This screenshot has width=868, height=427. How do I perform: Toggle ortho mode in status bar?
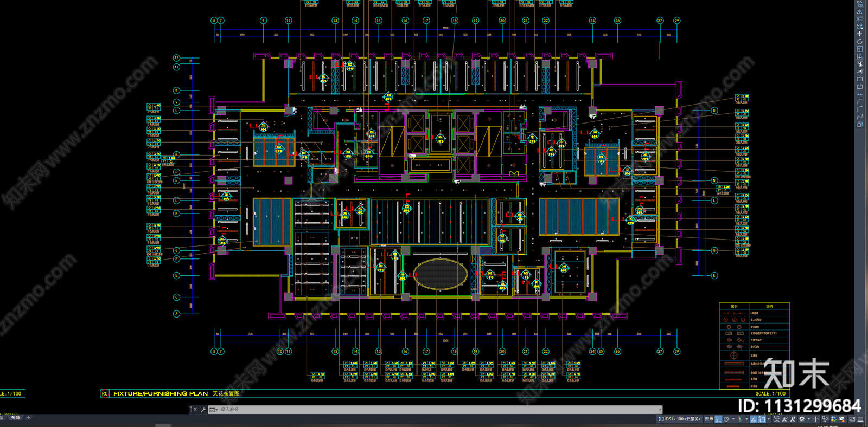[718, 419]
